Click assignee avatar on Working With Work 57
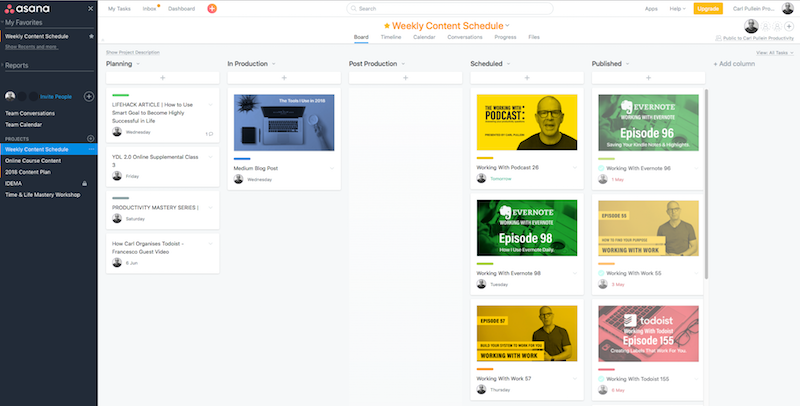 pos(481,390)
